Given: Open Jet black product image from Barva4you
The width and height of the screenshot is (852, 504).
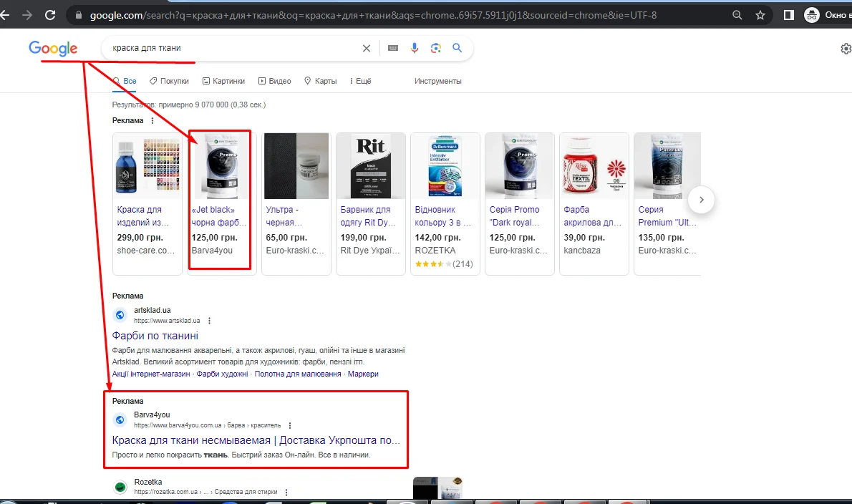Looking at the screenshot, I should [x=222, y=165].
